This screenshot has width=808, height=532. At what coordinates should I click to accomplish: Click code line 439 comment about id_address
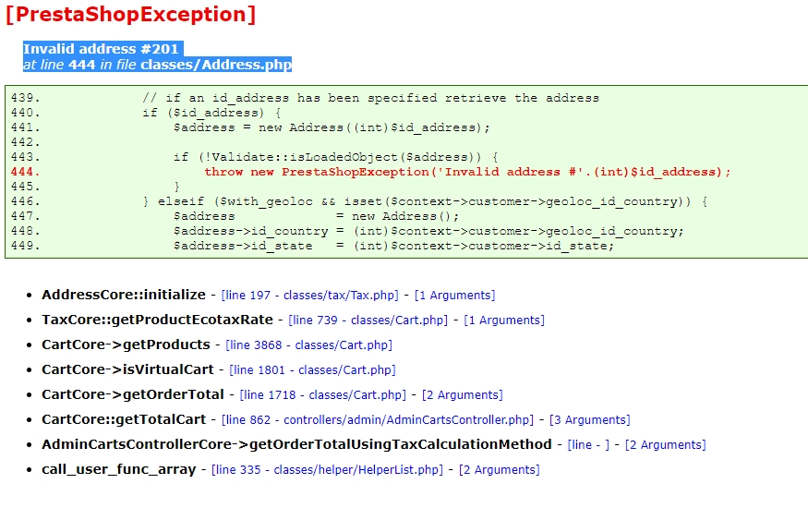click(370, 98)
